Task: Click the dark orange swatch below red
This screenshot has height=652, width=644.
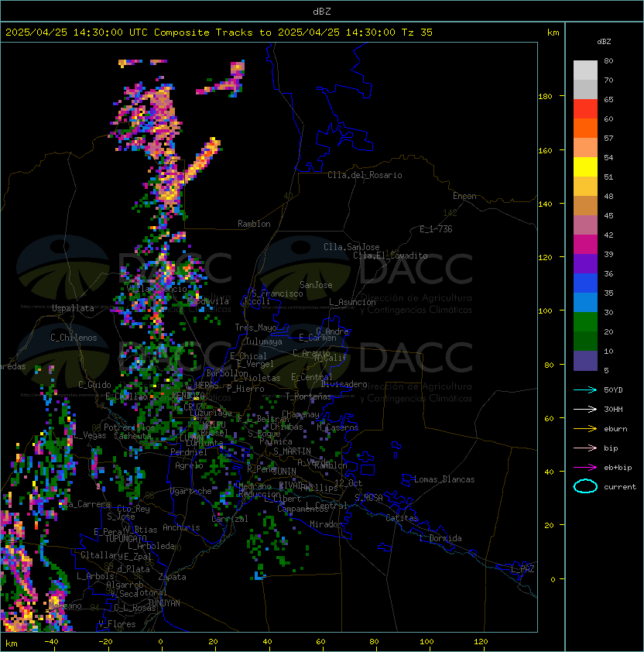Action: (585, 128)
